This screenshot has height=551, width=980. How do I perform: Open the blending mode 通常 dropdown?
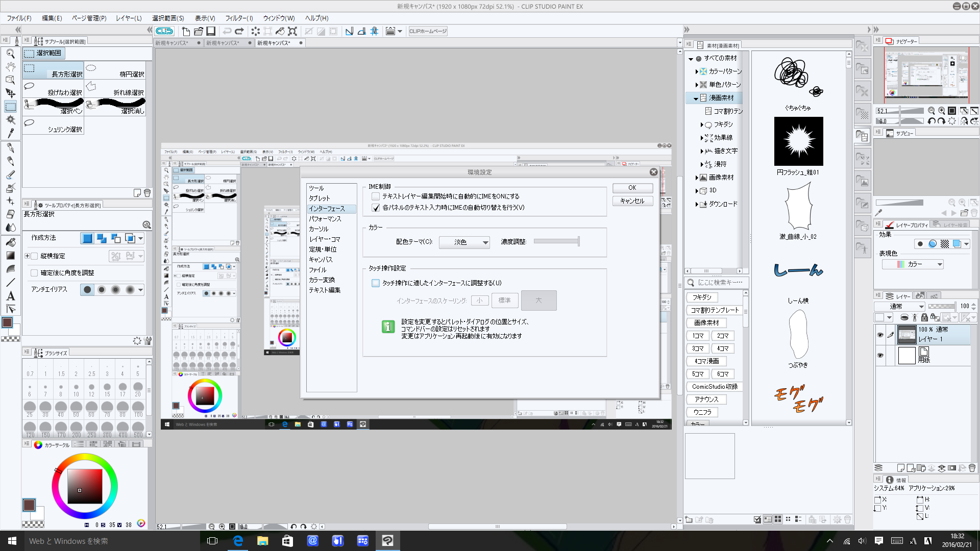[x=899, y=306]
